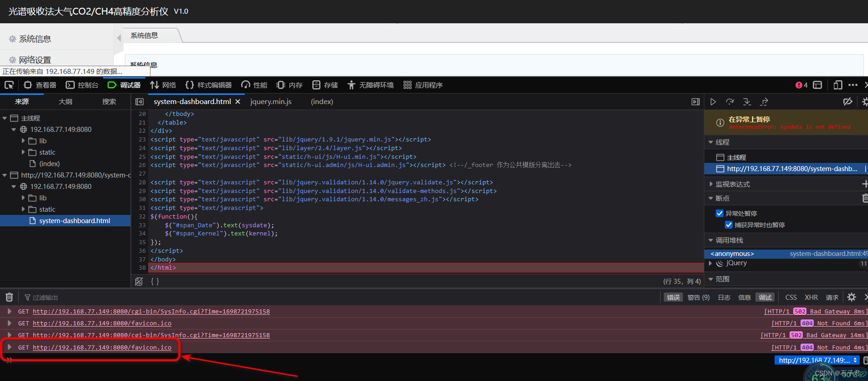Select the (index) file in source tree
868x381 pixels.
tap(49, 164)
